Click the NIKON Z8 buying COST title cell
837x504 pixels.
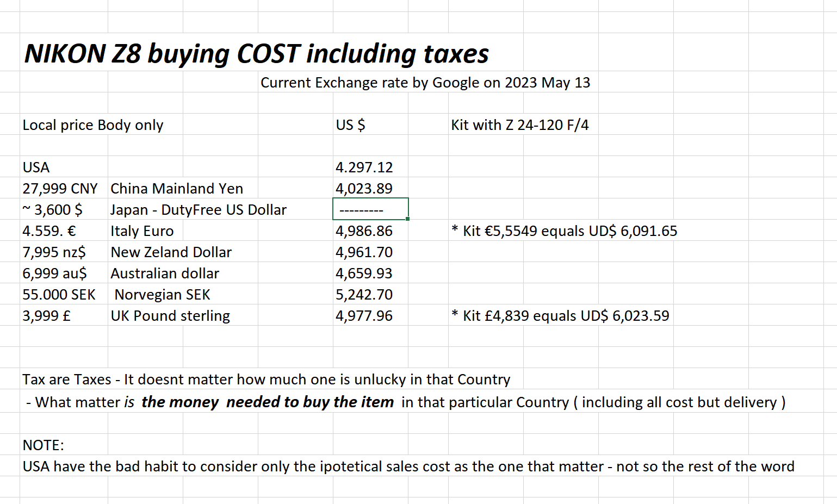click(x=256, y=54)
